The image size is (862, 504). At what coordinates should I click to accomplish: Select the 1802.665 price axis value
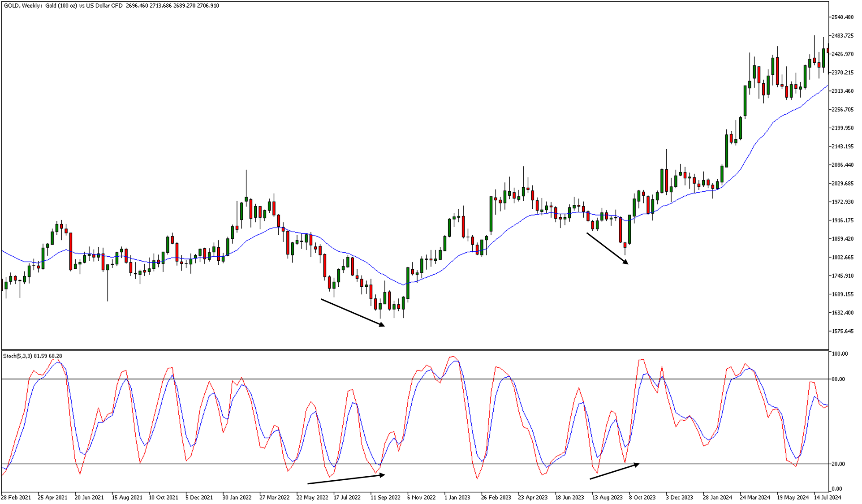point(842,257)
